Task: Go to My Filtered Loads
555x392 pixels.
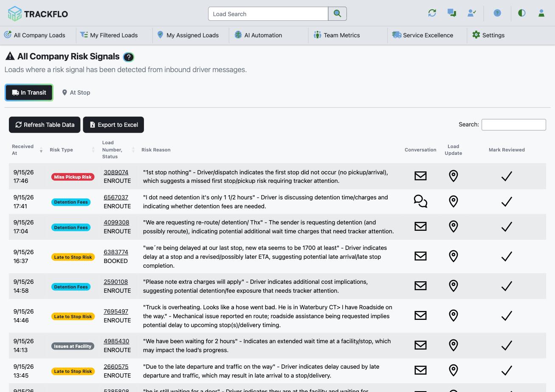Action: 109,35
